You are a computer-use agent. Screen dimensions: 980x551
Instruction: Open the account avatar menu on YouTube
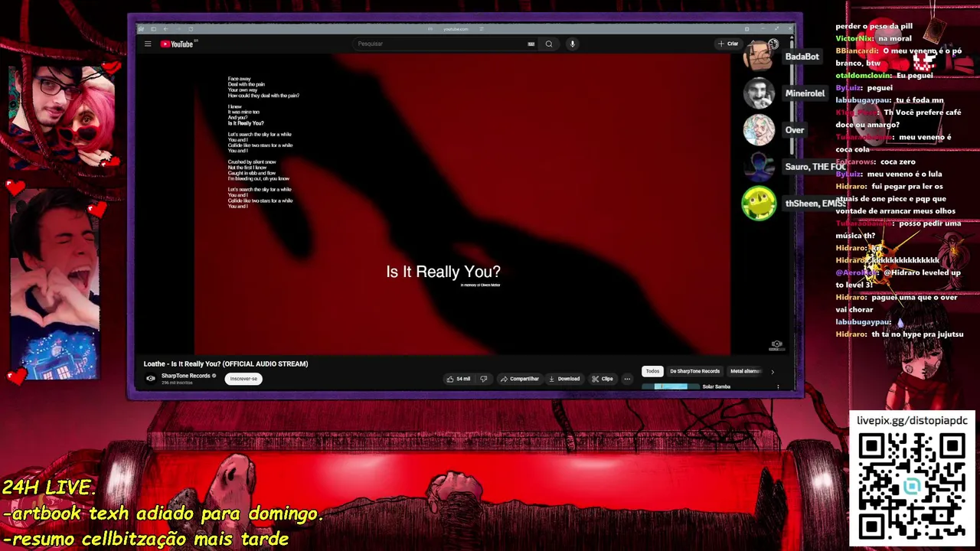pos(773,44)
